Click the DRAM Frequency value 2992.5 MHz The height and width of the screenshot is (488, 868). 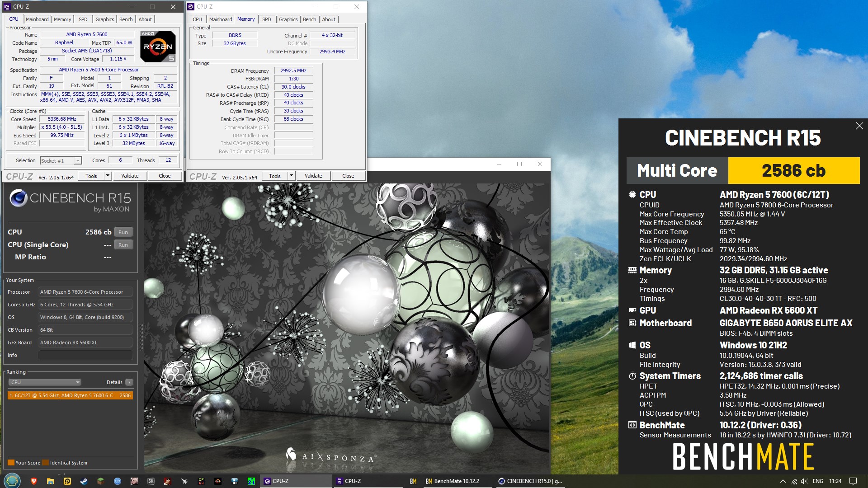pos(293,71)
